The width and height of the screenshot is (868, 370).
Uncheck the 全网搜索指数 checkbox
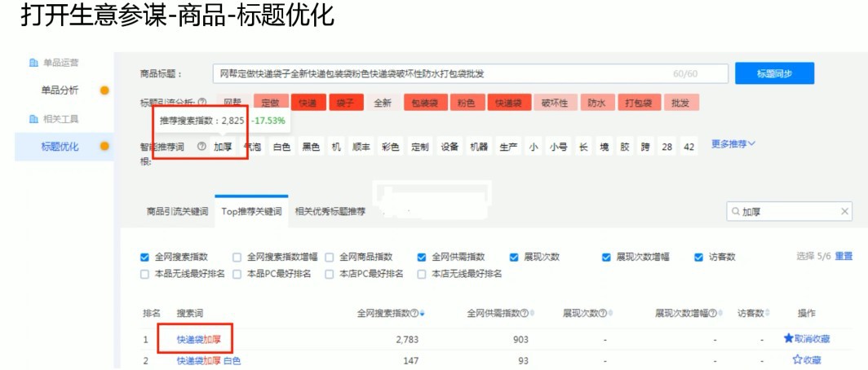(x=145, y=257)
